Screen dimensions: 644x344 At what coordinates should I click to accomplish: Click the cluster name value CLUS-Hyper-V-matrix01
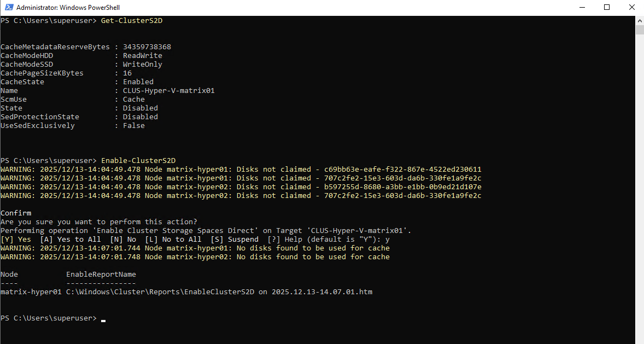[x=168, y=91]
